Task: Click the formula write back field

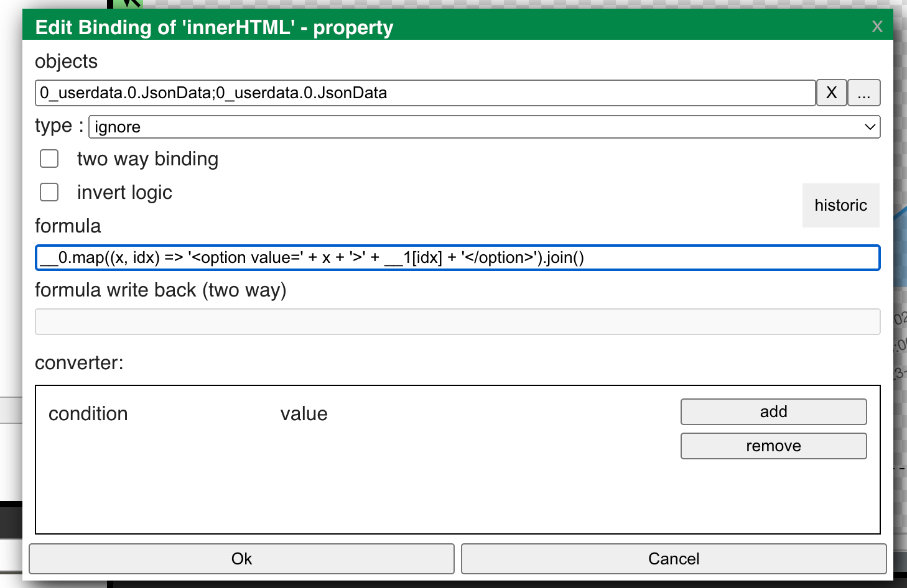Action: [x=457, y=321]
